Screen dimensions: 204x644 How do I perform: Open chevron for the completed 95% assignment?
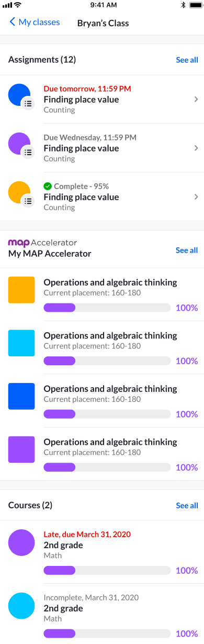pos(196,197)
